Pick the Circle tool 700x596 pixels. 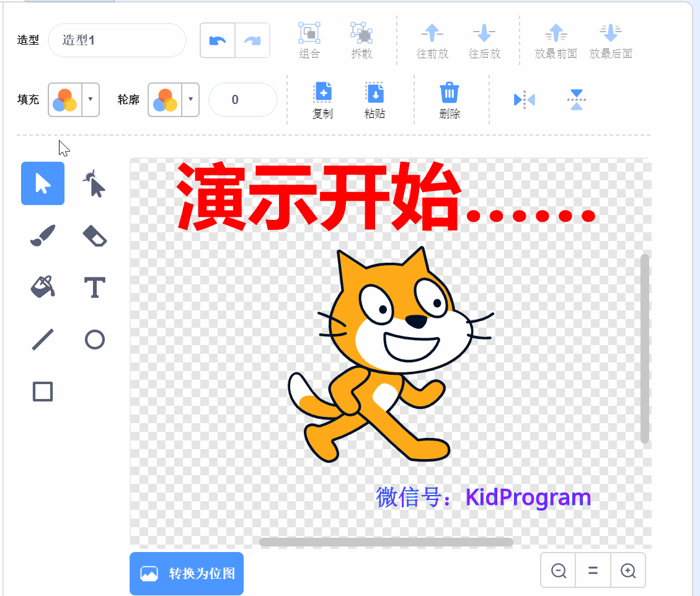(x=95, y=340)
